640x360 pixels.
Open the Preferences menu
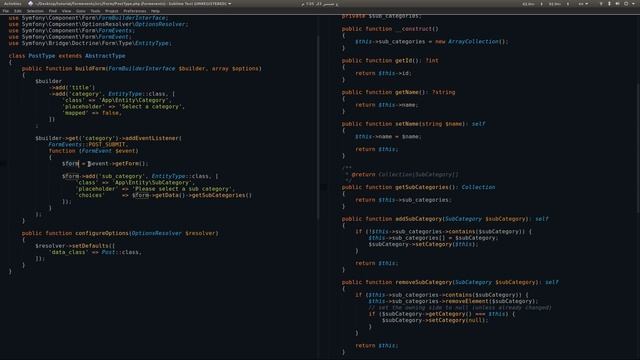(x=135, y=11)
